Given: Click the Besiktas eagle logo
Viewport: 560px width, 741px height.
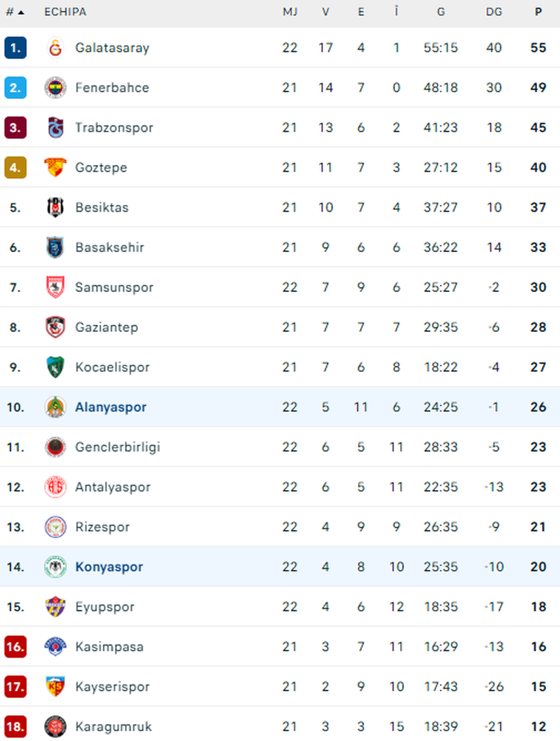Looking at the screenshot, I should (56, 207).
